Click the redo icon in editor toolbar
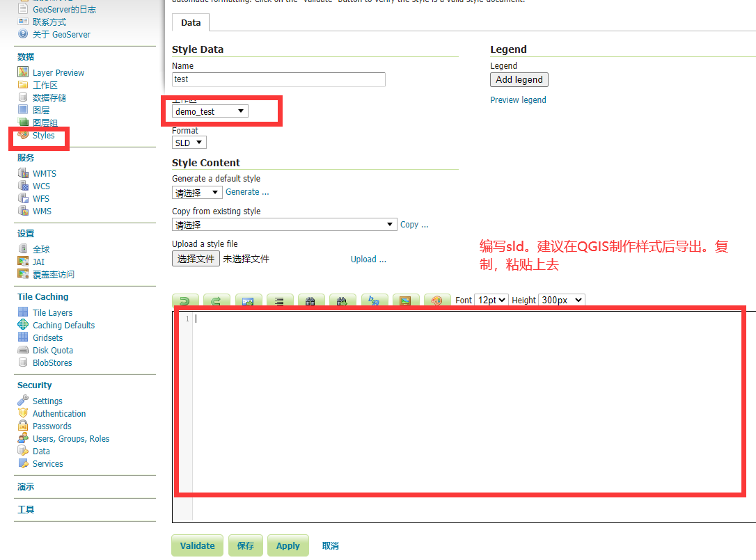The height and width of the screenshot is (560, 756). click(216, 301)
